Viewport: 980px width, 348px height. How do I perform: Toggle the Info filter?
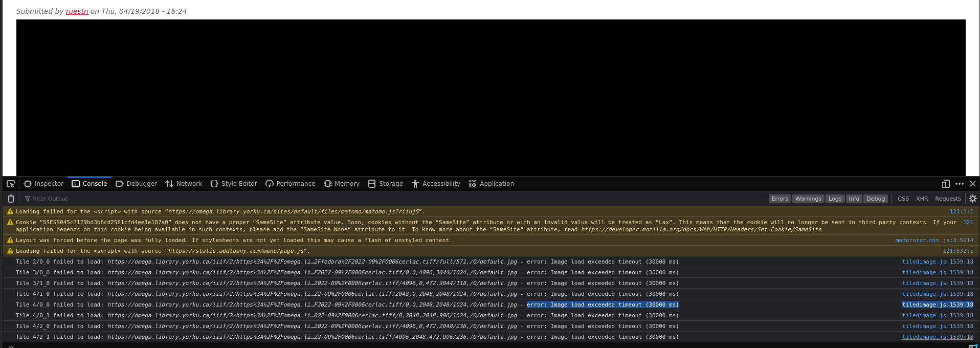pyautogui.click(x=854, y=199)
